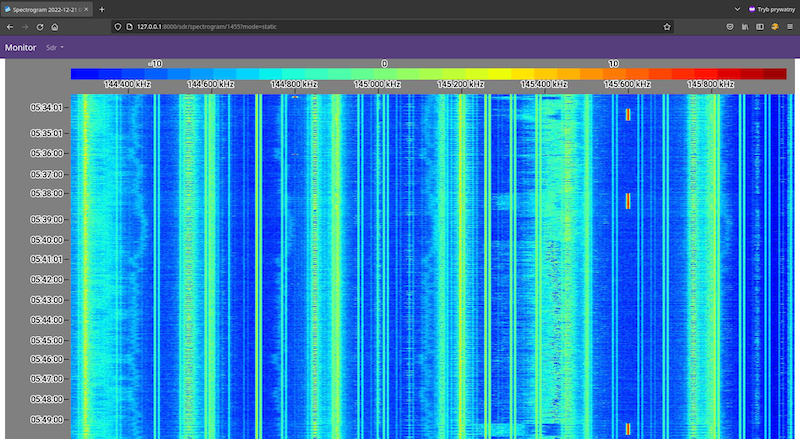Image resolution: width=800 pixels, height=439 pixels.
Task: Click the 05:38:00 time label
Action: (46, 193)
